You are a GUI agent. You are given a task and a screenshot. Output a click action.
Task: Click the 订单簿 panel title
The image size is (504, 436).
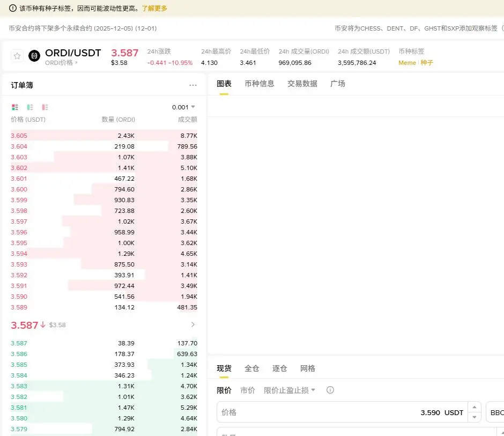point(22,85)
